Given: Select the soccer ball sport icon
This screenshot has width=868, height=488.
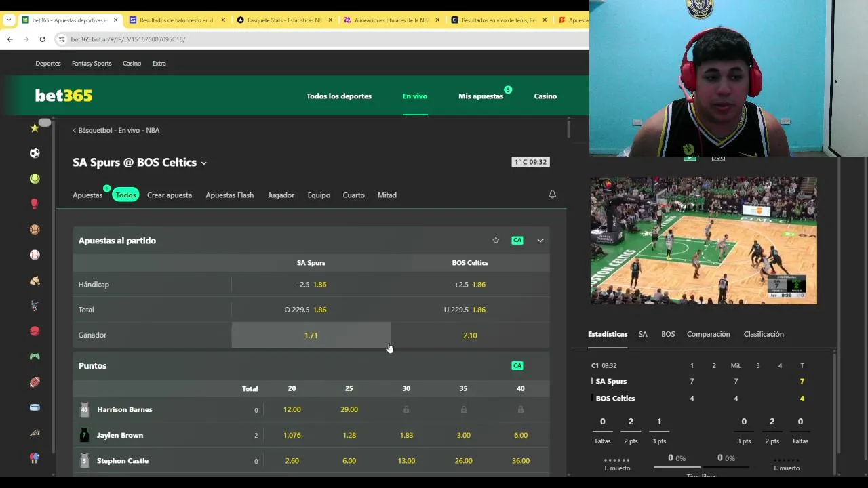Looking at the screenshot, I should (x=35, y=153).
